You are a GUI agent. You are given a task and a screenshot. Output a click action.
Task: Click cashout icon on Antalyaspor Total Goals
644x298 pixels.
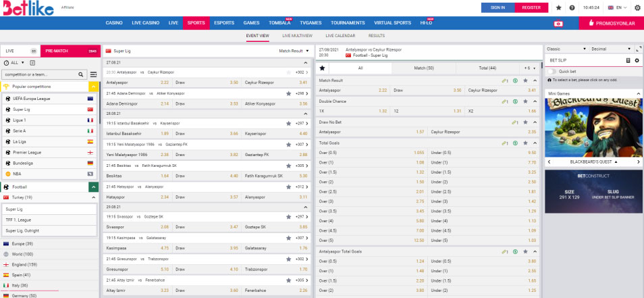[x=515, y=251]
